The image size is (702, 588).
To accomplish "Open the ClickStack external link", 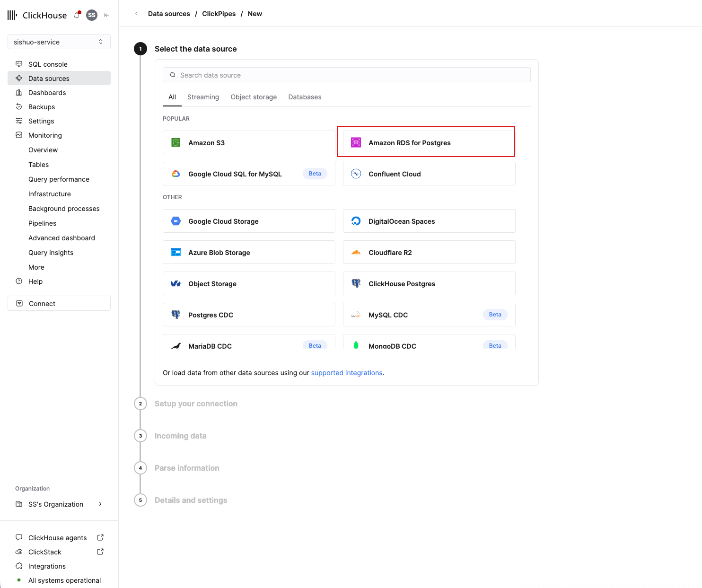I will 100,552.
